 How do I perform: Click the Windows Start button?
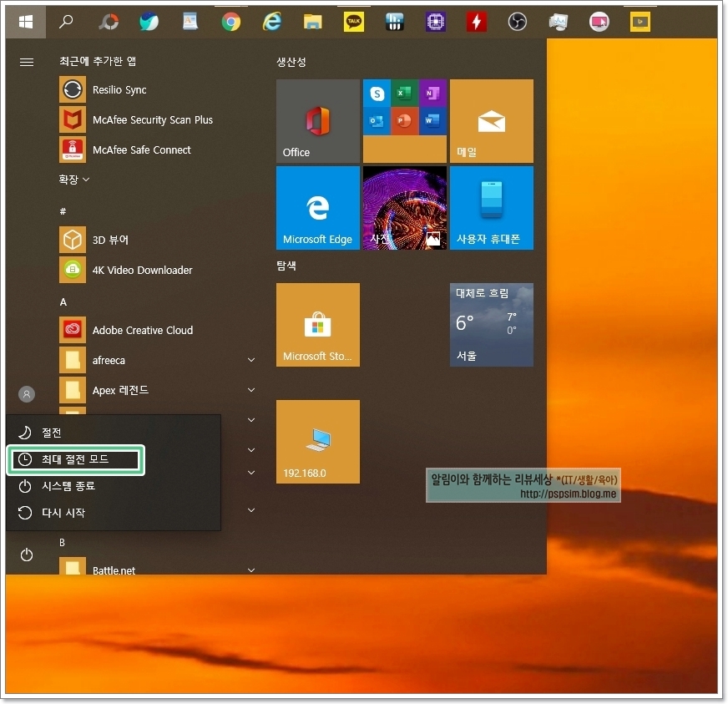click(x=26, y=22)
